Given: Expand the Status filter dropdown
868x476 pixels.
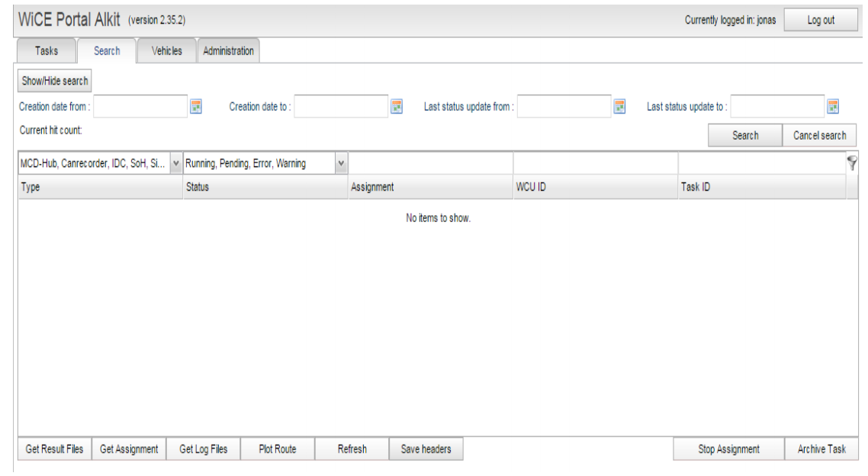Looking at the screenshot, I should pos(341,163).
